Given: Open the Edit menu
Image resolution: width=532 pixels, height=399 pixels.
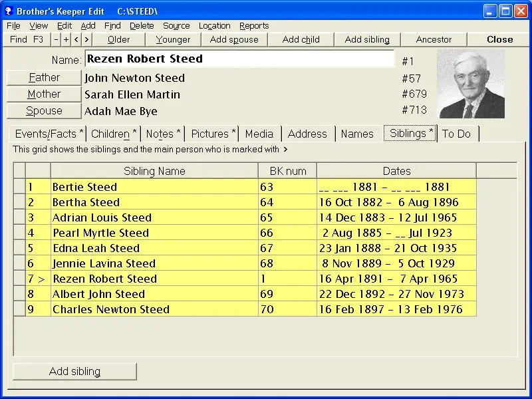Looking at the screenshot, I should (x=65, y=26).
